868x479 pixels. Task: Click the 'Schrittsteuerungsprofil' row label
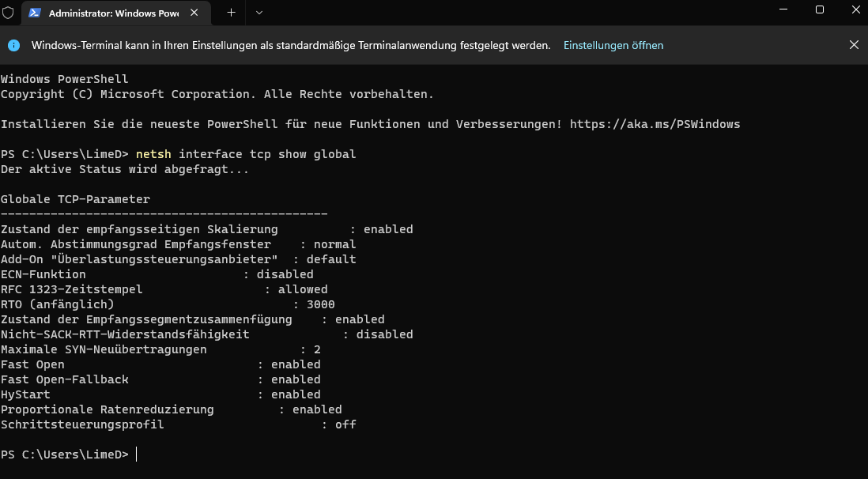(x=82, y=424)
